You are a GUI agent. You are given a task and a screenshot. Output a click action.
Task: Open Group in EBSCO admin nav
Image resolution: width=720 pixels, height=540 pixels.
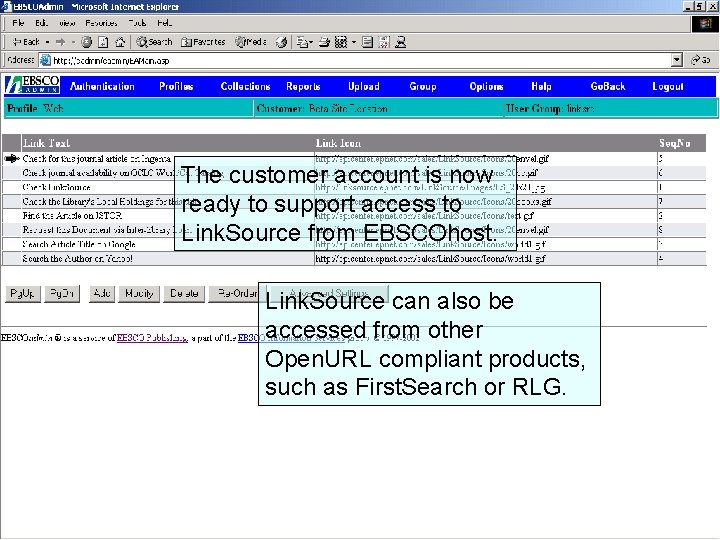pyautogui.click(x=423, y=86)
